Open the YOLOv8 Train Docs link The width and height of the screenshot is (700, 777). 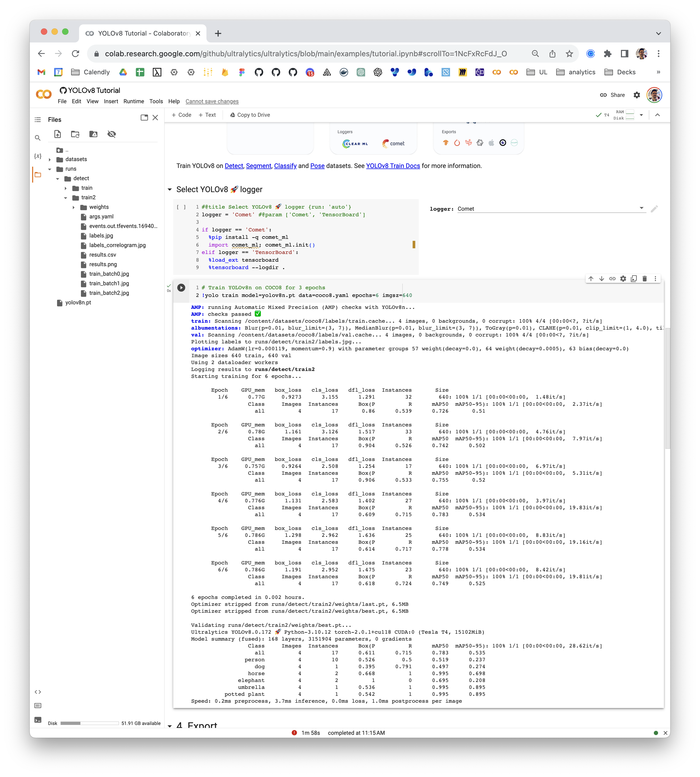[x=393, y=166]
